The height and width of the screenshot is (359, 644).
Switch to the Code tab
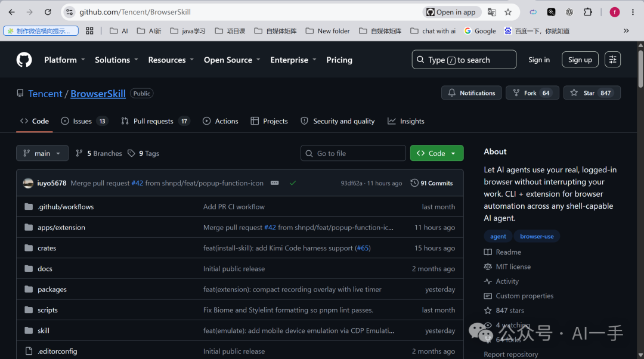(35, 121)
